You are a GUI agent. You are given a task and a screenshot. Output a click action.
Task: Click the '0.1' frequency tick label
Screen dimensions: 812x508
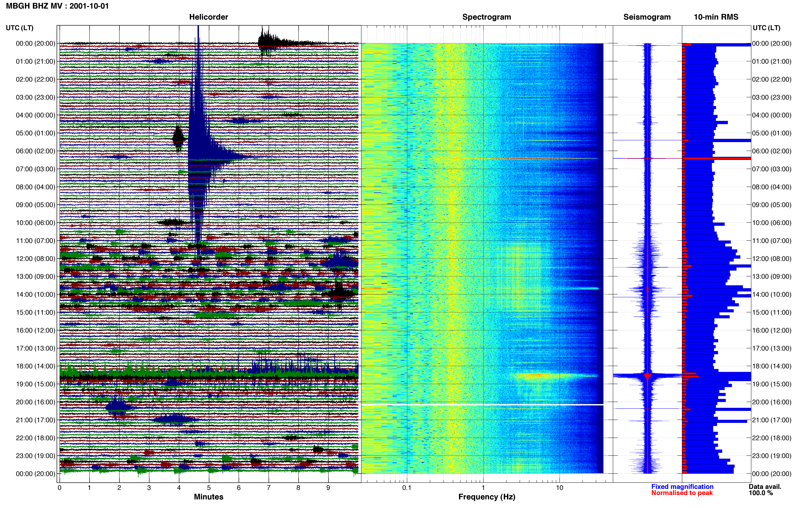(x=407, y=487)
